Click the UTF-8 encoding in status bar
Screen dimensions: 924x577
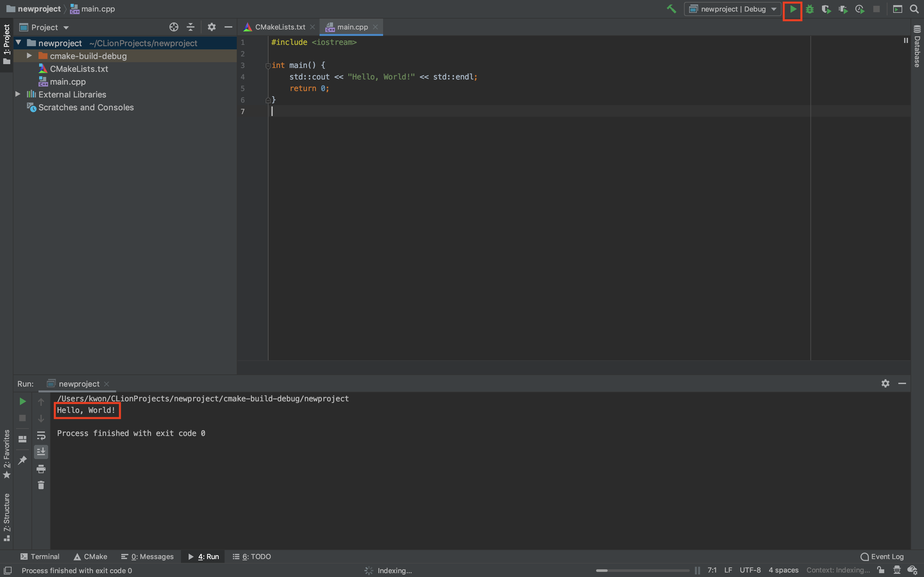click(x=750, y=570)
